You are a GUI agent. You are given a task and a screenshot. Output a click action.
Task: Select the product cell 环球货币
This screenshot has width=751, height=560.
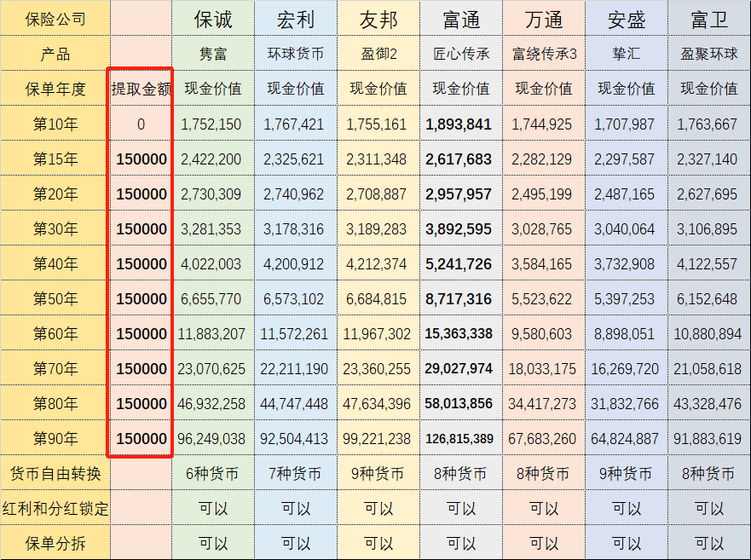point(296,54)
